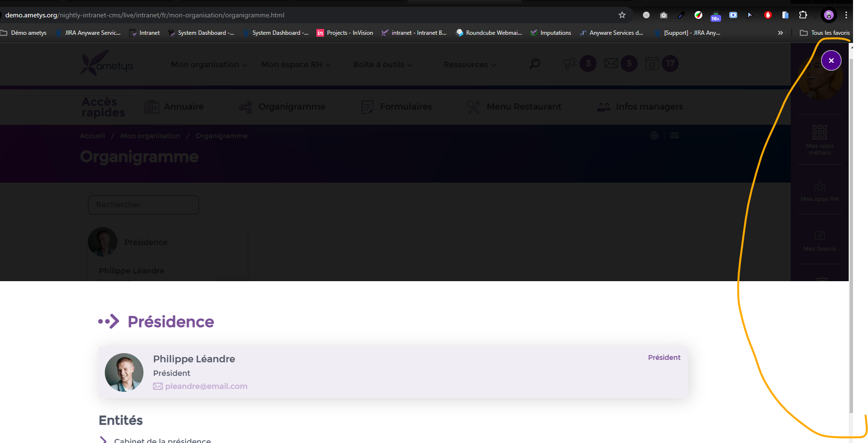Click the Accueil breadcrumb link
This screenshot has height=443, width=868.
pyautogui.click(x=92, y=136)
